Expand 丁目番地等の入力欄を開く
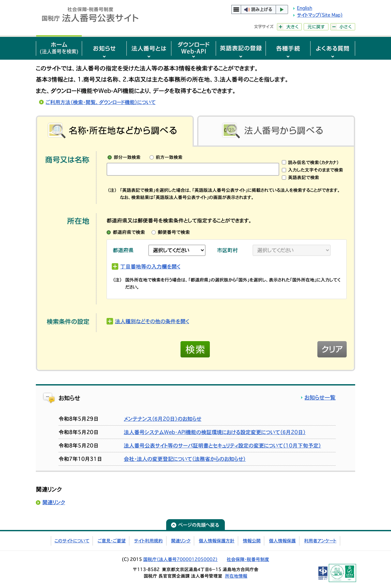This screenshot has width=391, height=588. (x=150, y=267)
